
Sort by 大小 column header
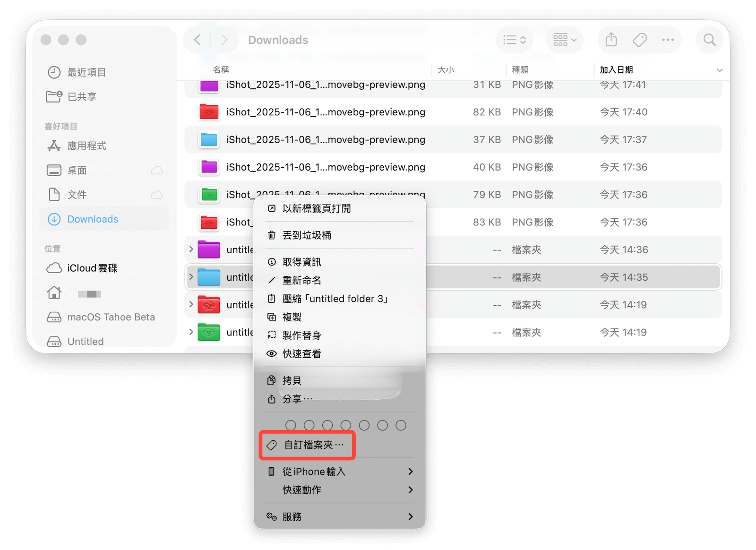pos(446,70)
